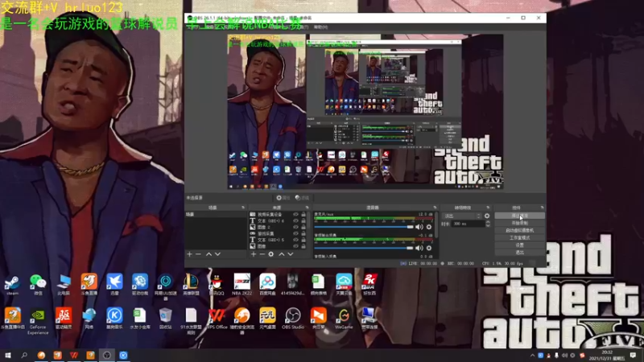The height and width of the screenshot is (362, 644).
Task: Move the scene down in the Scenes panel
Action: (217, 254)
